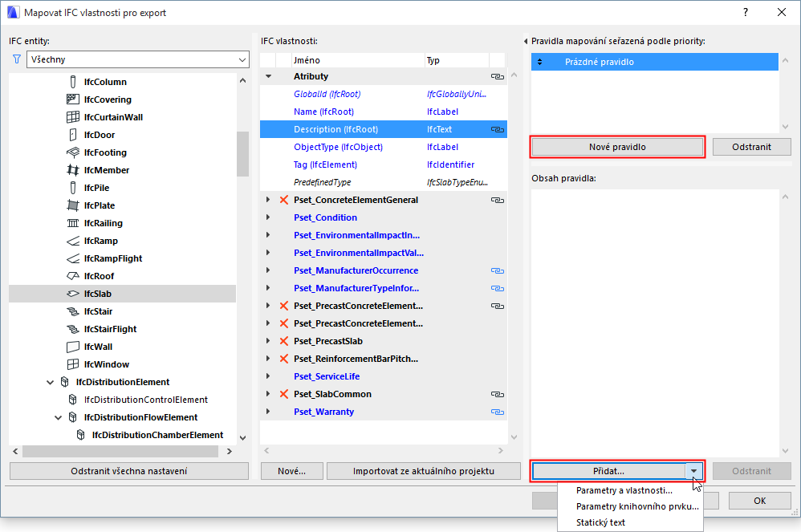Click the filter funnel icon for IFC entities
Image resolution: width=801 pixels, height=532 pixels.
pos(16,59)
